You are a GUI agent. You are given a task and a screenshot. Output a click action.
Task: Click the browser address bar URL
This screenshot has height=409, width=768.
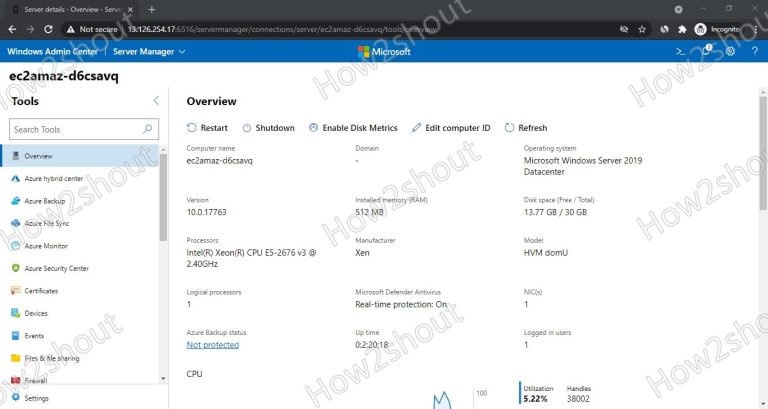point(282,29)
